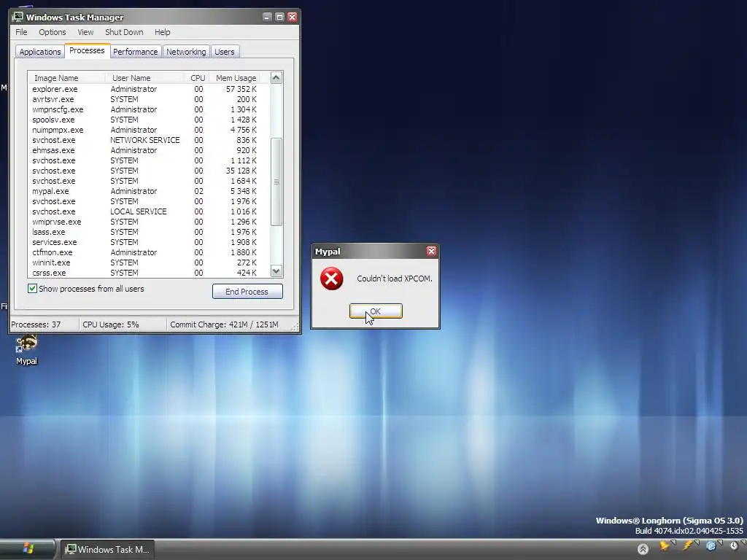The height and width of the screenshot is (560, 747).
Task: Open the View menu
Action: pyautogui.click(x=86, y=32)
